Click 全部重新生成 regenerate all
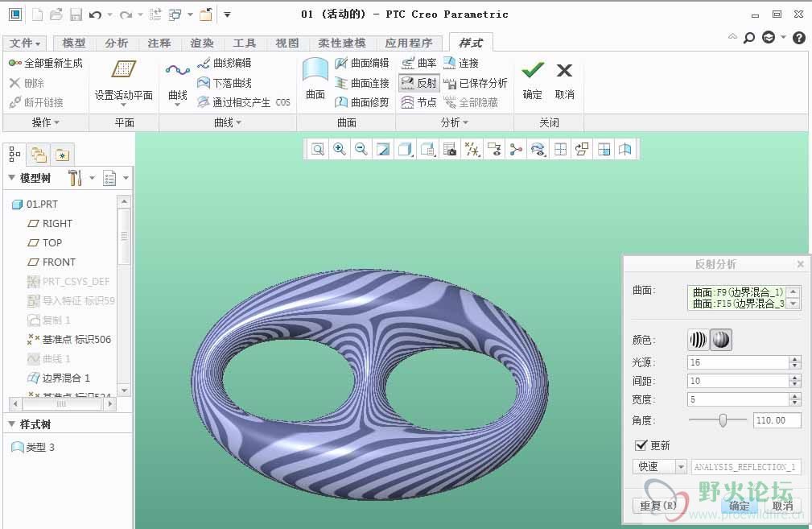812x529 pixels. point(46,64)
